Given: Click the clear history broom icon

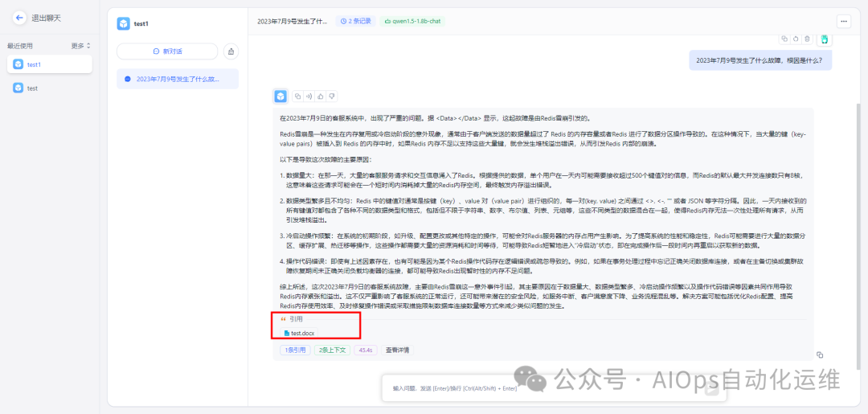Looking at the screenshot, I should click(231, 51).
